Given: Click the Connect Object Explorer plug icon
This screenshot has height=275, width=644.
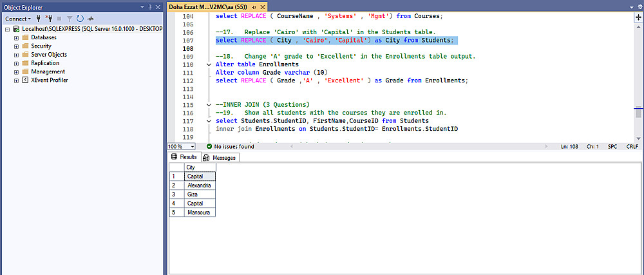Looking at the screenshot, I should [40, 19].
